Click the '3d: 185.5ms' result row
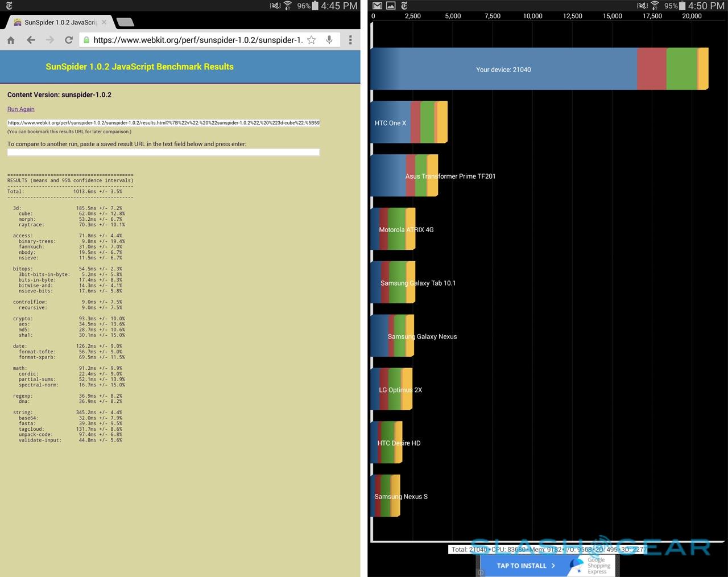Viewport: 728px width, 577px height. [x=68, y=208]
